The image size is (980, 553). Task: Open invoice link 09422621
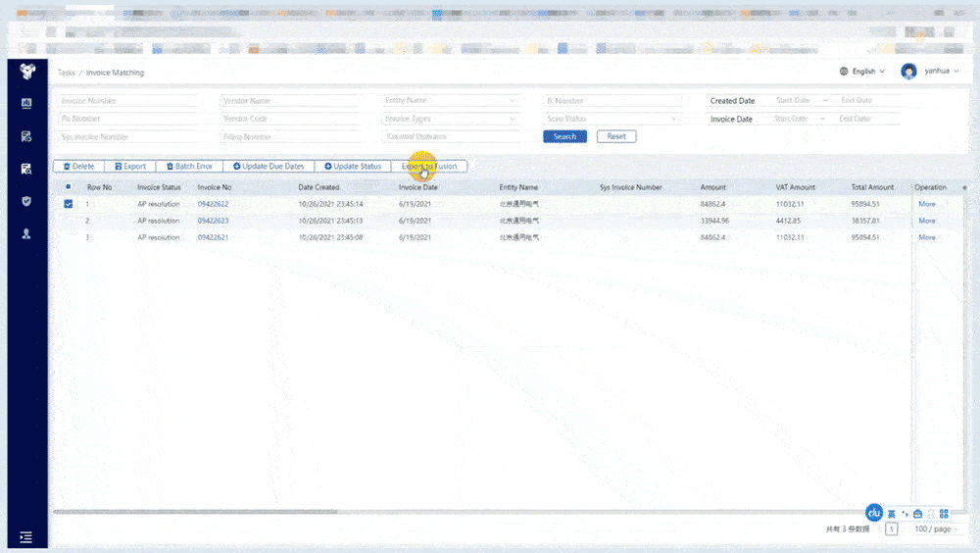tap(213, 237)
